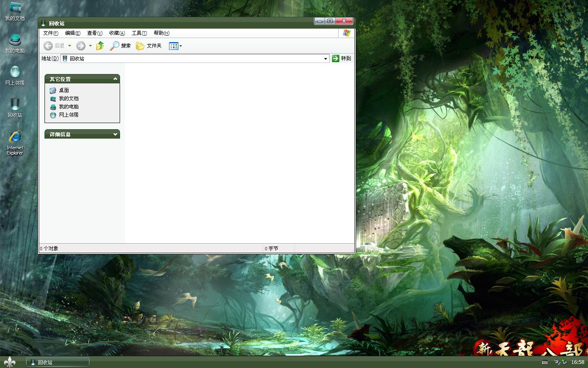This screenshot has height=368, width=588.
Task: Click the clock showing 16:58
Action: tap(577, 362)
